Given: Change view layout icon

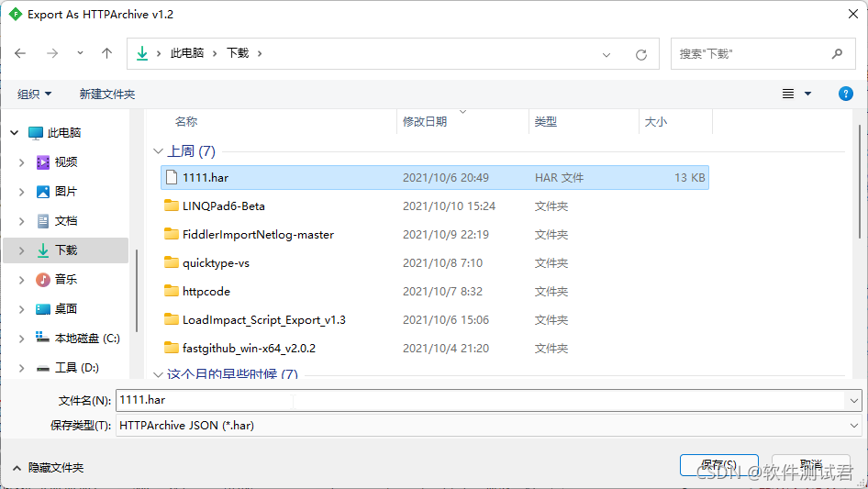Looking at the screenshot, I should (x=788, y=94).
